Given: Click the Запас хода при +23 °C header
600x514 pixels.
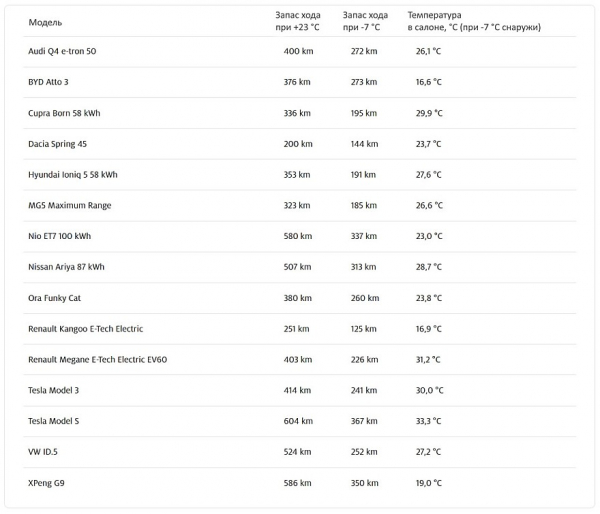Looking at the screenshot, I should (298, 21).
